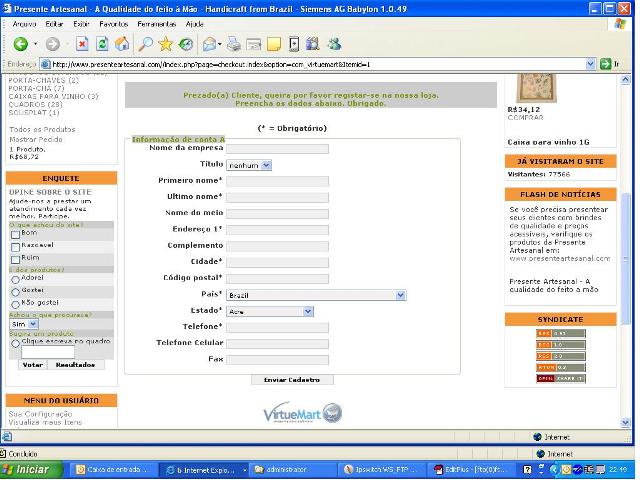
Task: Click the RSS 1.0 syndicate badge
Action: [x=560, y=345]
